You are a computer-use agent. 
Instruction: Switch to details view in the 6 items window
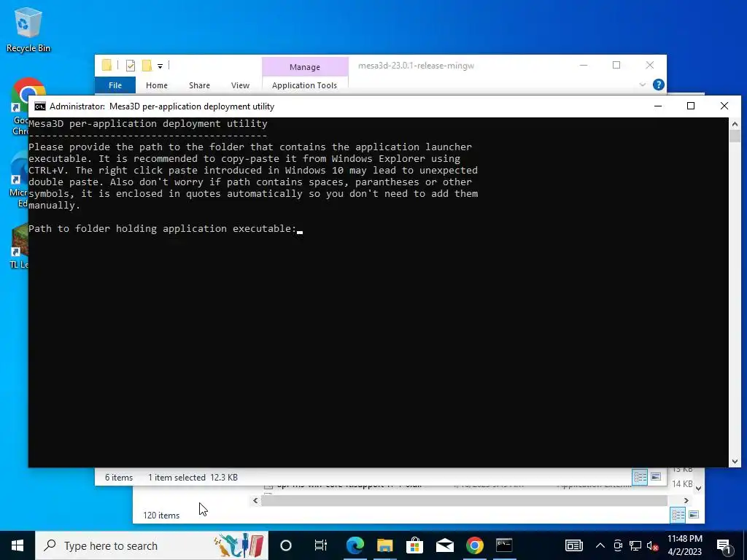(x=640, y=477)
